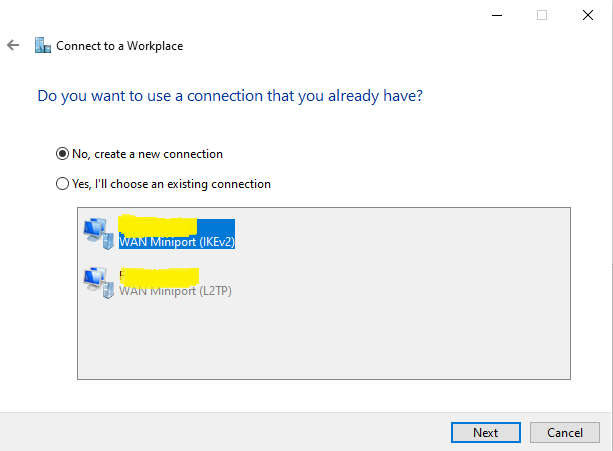Choose 'Yes, I'll choose an existing connection'
This screenshot has width=613, height=451.
click(62, 184)
